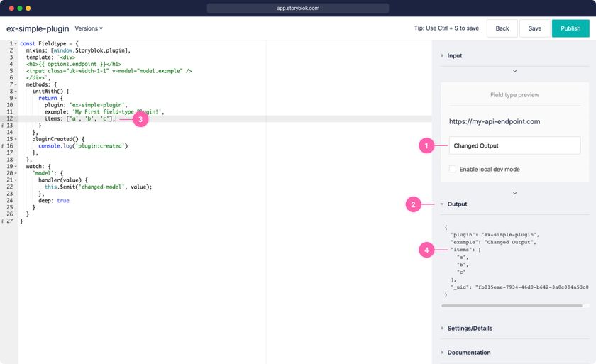
Task: Click plugin: 'ex-simple-plugin' code line
Action: pyautogui.click(x=86, y=105)
